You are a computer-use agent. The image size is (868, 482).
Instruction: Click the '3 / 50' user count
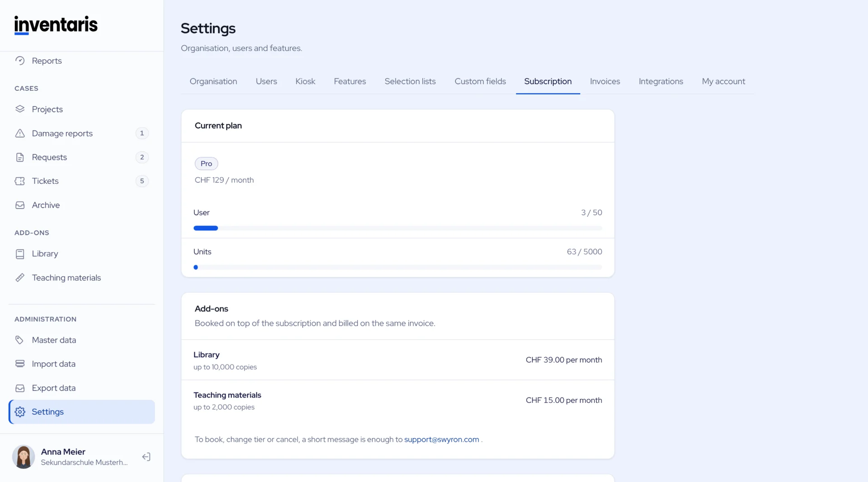pos(592,212)
